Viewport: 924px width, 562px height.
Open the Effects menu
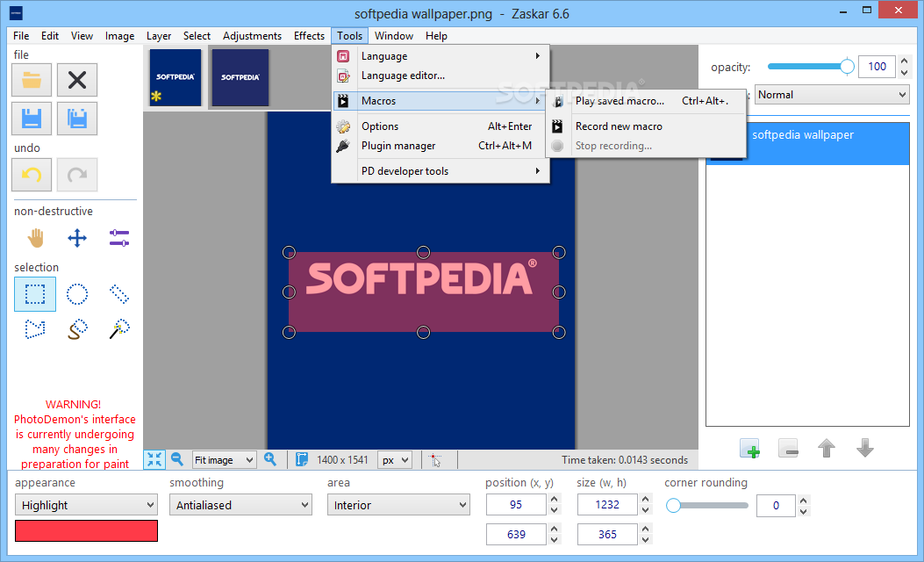(x=309, y=36)
